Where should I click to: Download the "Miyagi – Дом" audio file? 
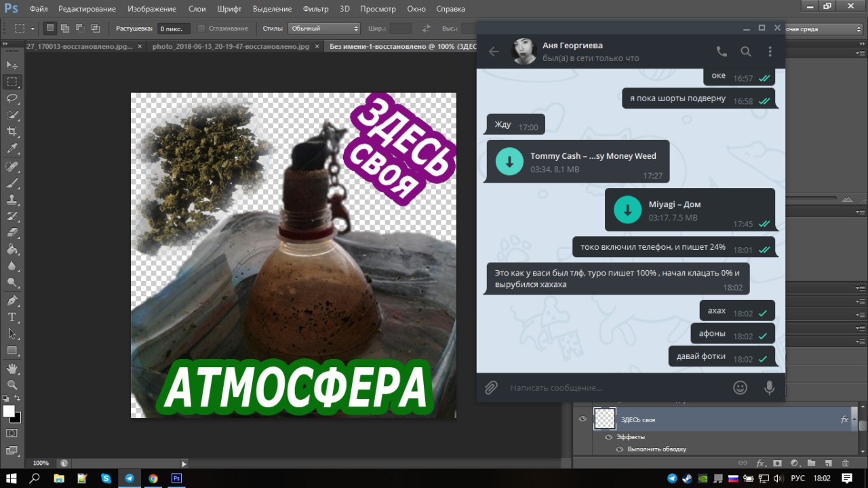(627, 210)
